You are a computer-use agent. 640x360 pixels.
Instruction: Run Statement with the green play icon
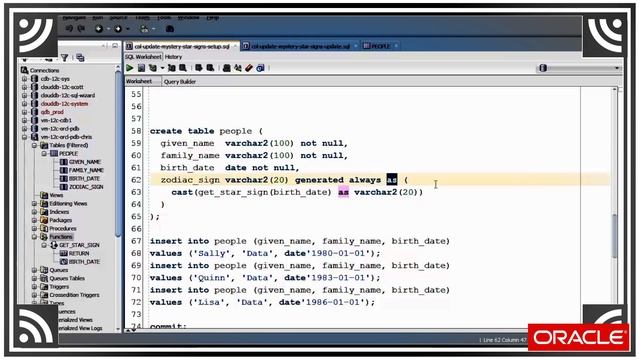pos(130,68)
